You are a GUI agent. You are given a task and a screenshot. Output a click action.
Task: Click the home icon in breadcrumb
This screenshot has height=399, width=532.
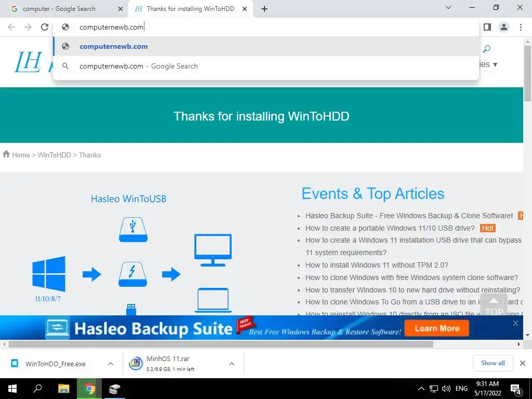pos(6,154)
